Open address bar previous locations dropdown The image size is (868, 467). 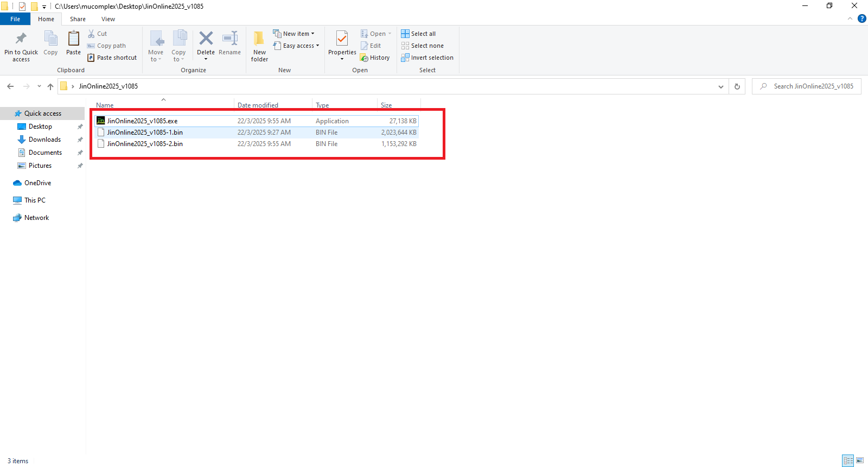click(720, 86)
